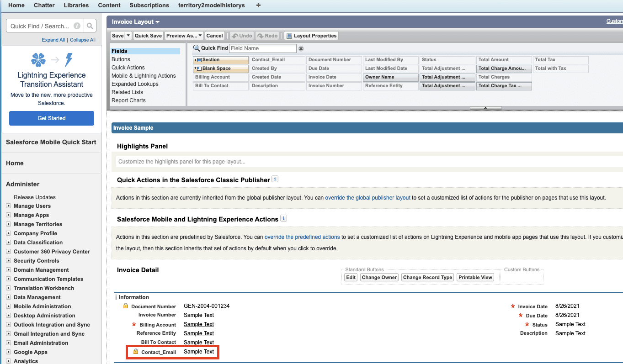Screen dimensions: 623x364
Task: Open override the global publisher layout link
Action: tap(368, 198)
